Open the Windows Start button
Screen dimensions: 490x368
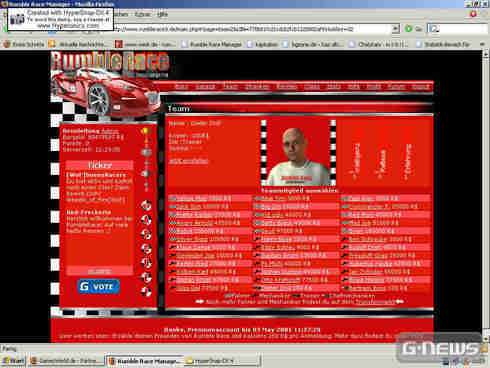pyautogui.click(x=13, y=361)
